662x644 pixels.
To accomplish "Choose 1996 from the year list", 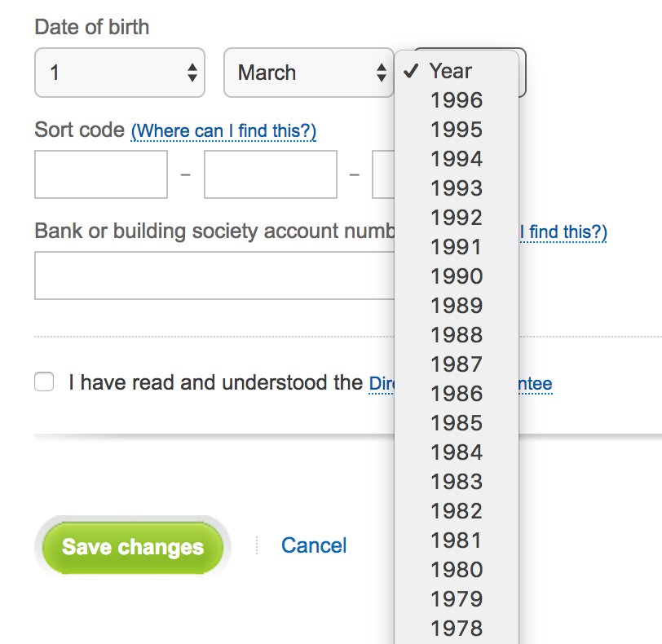I will 457,100.
